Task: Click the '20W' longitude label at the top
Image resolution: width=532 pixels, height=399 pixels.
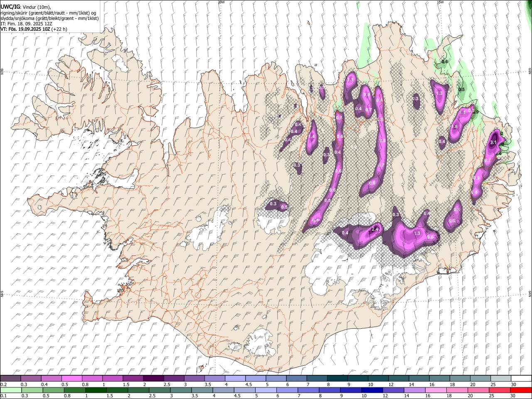Action: (221, 2)
